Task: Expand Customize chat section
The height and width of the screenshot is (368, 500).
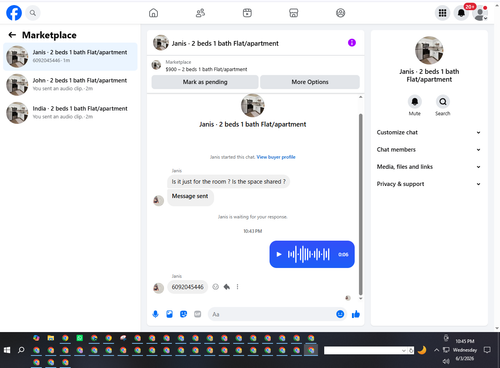Action: click(429, 132)
